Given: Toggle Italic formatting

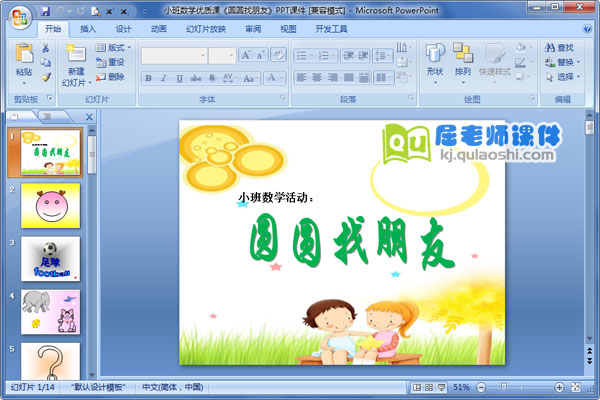Looking at the screenshot, I should (164, 78).
